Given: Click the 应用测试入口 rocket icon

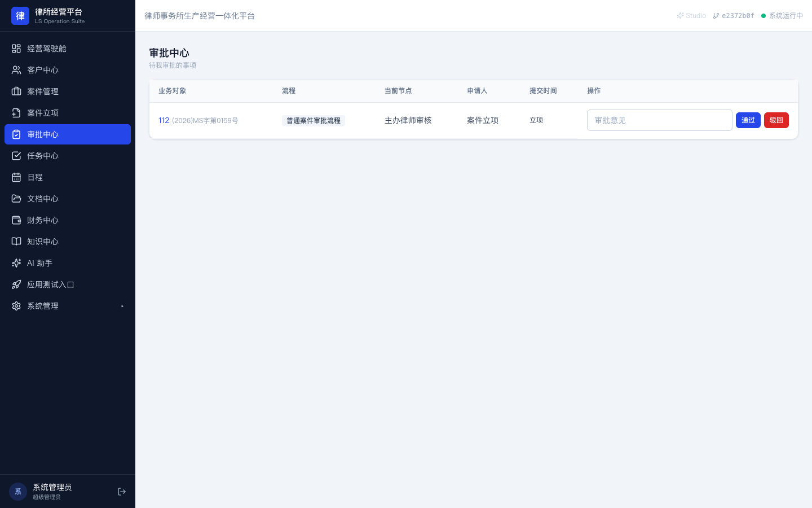Looking at the screenshot, I should pyautogui.click(x=16, y=284).
